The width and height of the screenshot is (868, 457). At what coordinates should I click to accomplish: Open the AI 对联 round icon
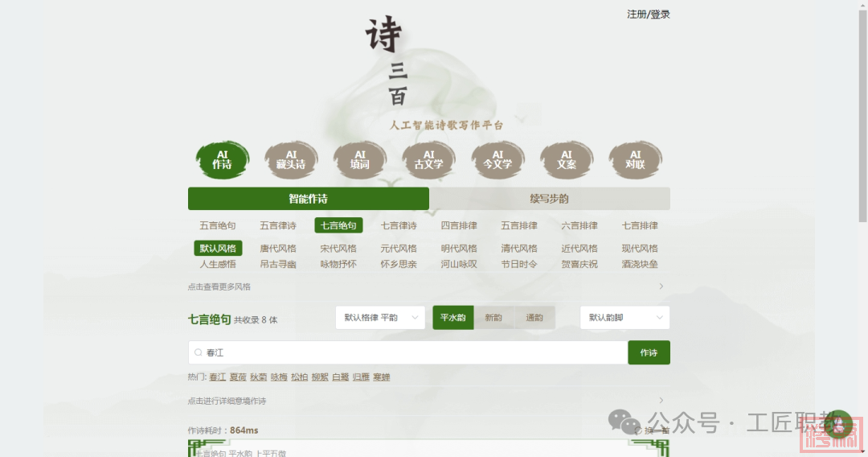636,159
